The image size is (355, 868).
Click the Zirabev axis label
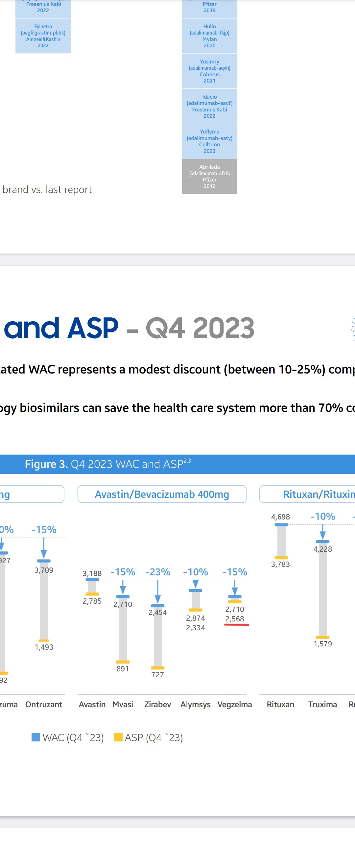pos(158,704)
